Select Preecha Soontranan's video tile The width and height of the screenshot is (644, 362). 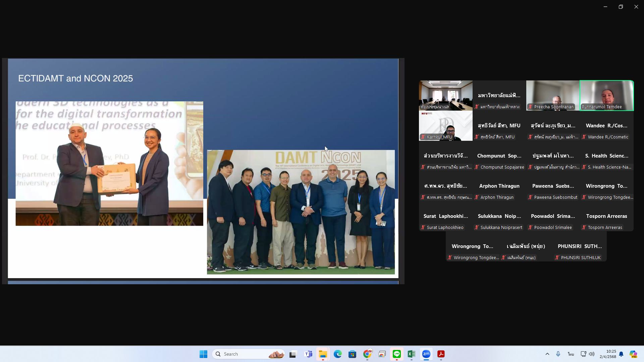pyautogui.click(x=553, y=96)
